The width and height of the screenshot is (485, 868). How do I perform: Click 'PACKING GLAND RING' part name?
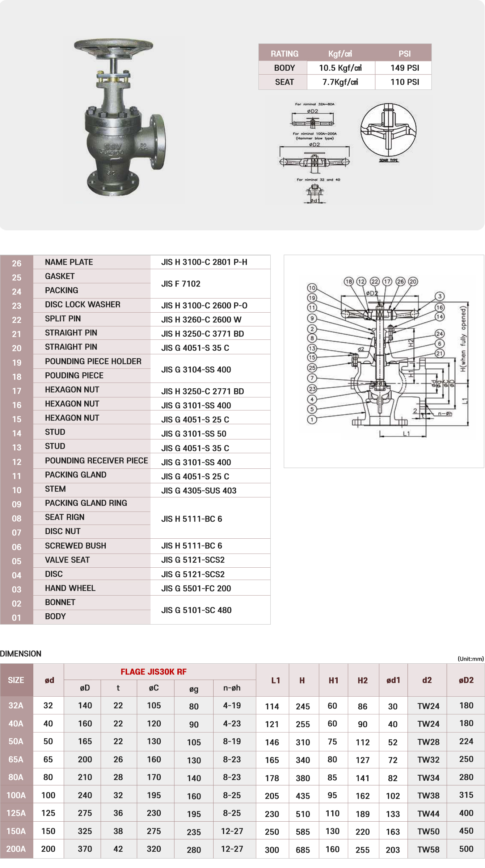tap(86, 503)
